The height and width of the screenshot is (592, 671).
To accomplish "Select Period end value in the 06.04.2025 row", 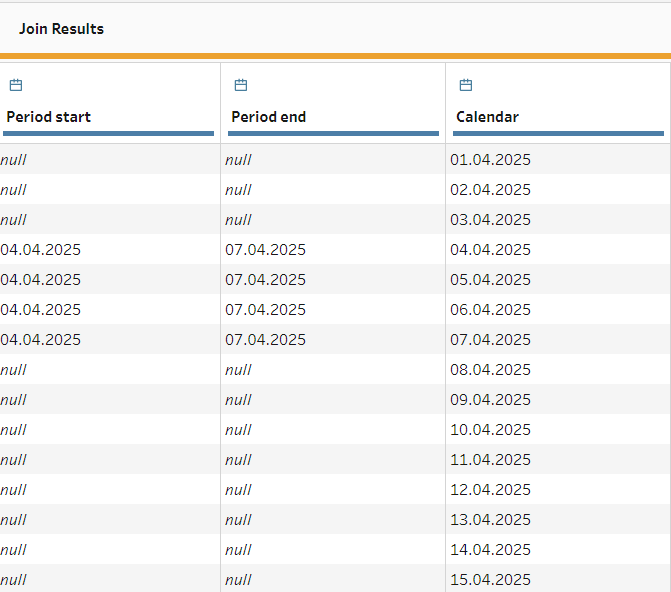I will point(265,309).
